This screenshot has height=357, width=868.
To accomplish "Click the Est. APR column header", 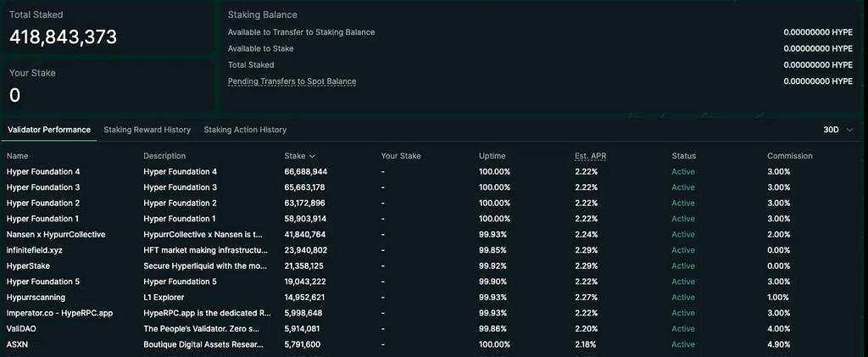I will [x=591, y=156].
